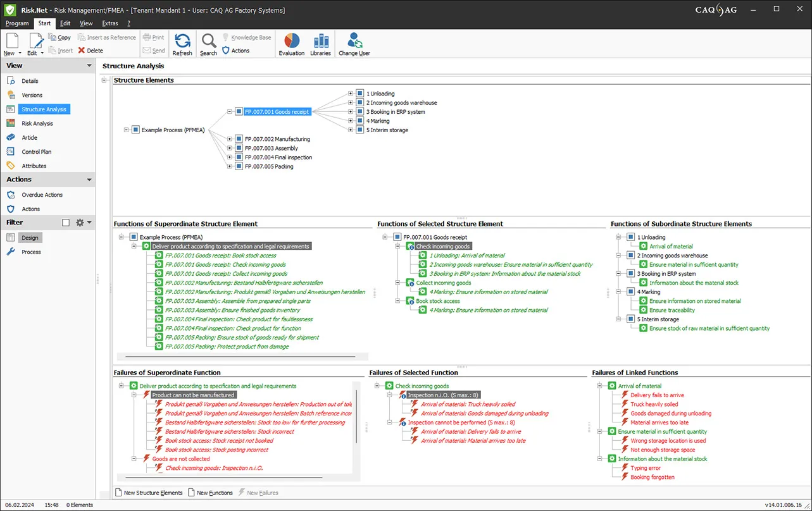Select function Ensure traceability

pos(671,310)
